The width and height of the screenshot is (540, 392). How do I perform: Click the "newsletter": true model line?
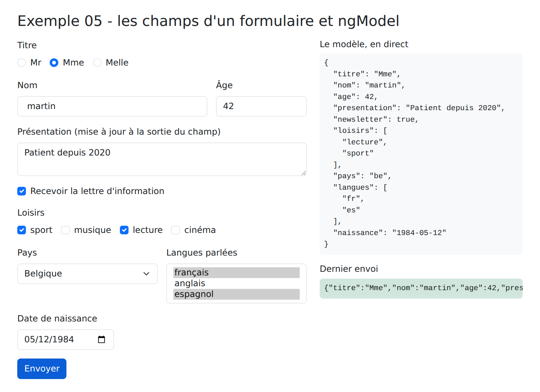[376, 120]
